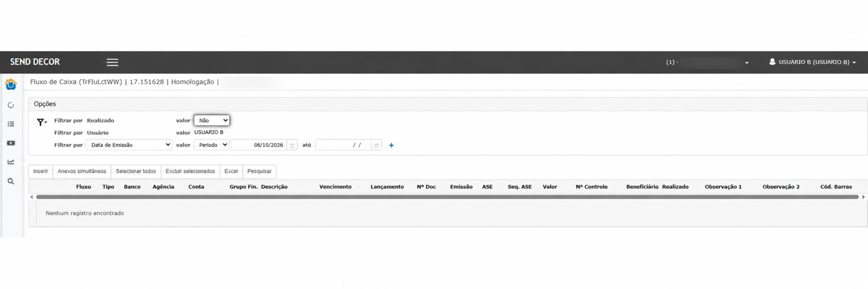Click the Seq. ASE column header

point(520,187)
